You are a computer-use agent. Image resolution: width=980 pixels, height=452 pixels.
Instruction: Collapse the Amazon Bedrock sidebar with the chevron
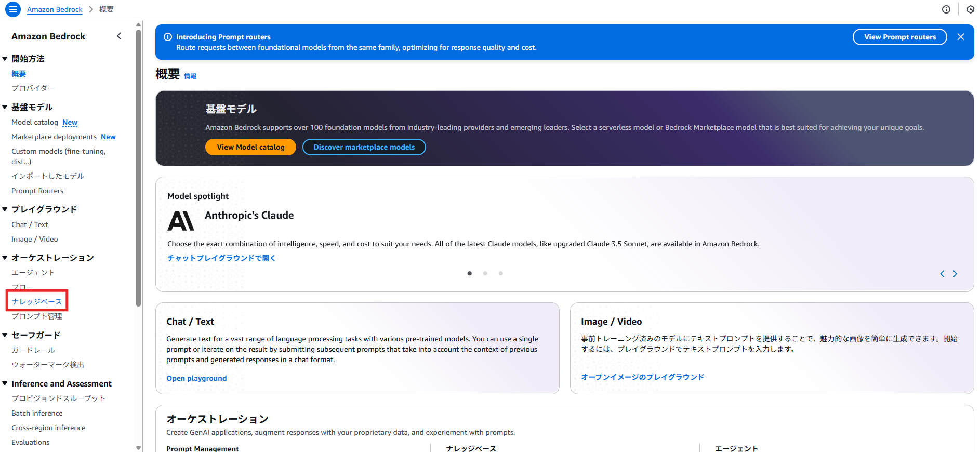pos(119,36)
